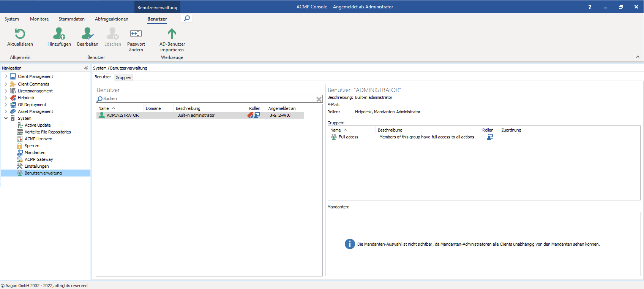Sort user list by Beschreibung column
Viewport: 644px width, 289px height.
tap(210, 108)
